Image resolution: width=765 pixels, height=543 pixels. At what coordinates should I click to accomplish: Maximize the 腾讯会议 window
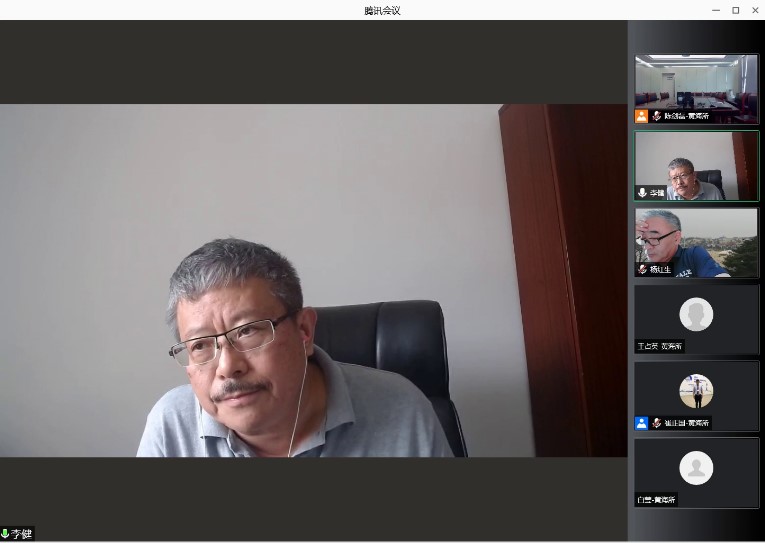735,10
